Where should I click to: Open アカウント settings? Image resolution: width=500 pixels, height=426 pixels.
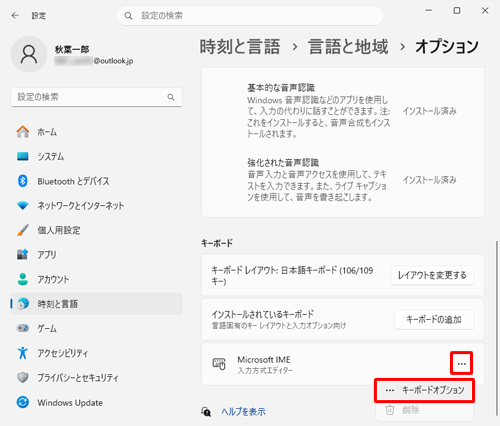[97, 279]
